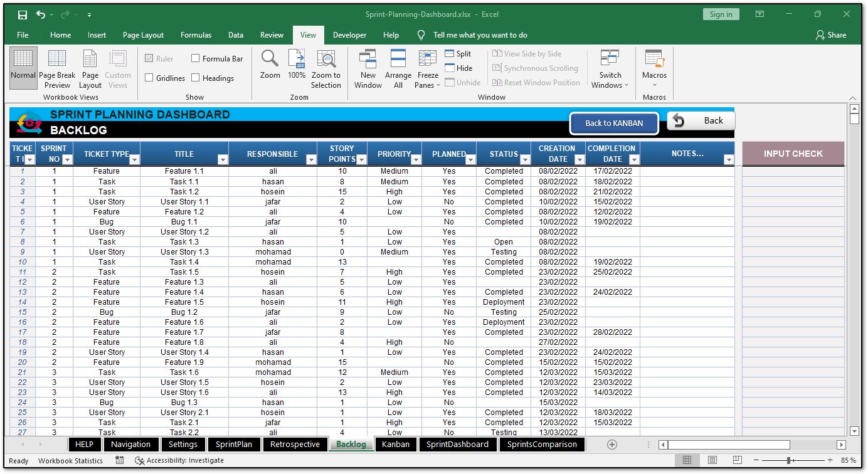This screenshot has height=474, width=868.
Task: Click Page Layout icon in status bar
Action: [712, 461]
